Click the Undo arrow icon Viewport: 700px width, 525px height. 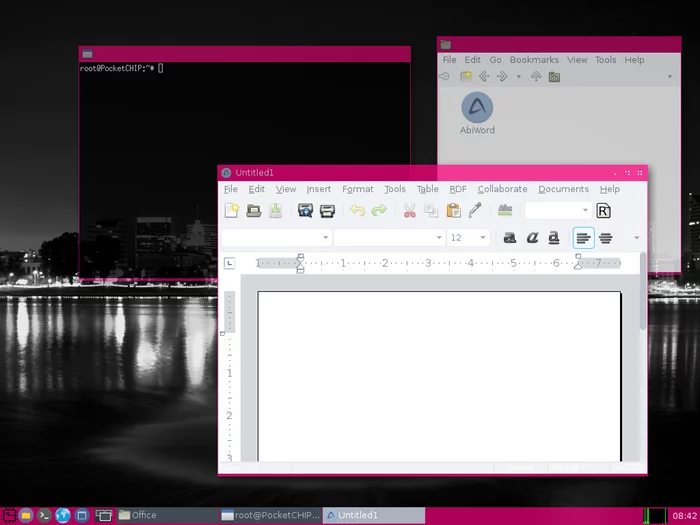357,210
